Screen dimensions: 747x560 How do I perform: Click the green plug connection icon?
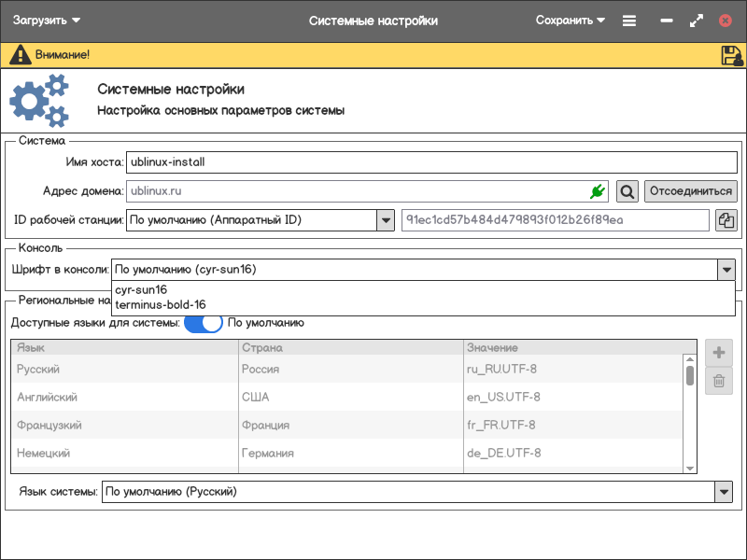pos(597,191)
